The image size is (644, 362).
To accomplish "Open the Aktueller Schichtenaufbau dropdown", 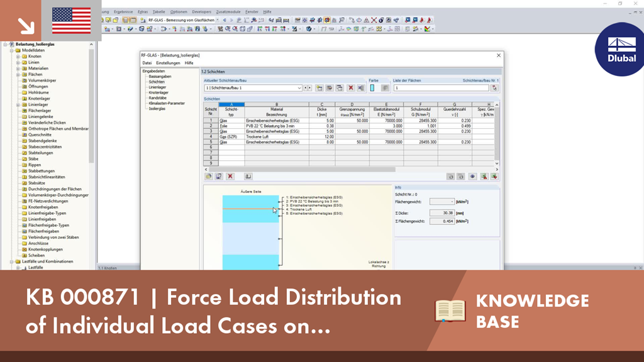I will pos(299,88).
